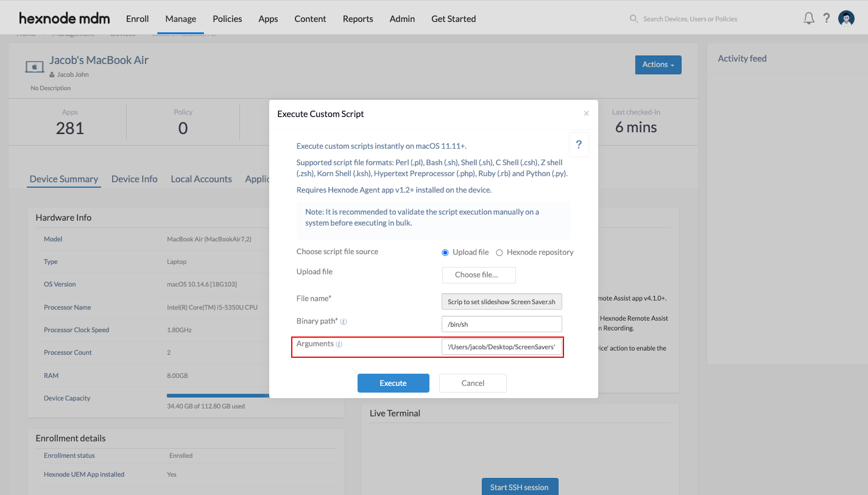Click the Choose file button
868x495 pixels.
tap(479, 275)
